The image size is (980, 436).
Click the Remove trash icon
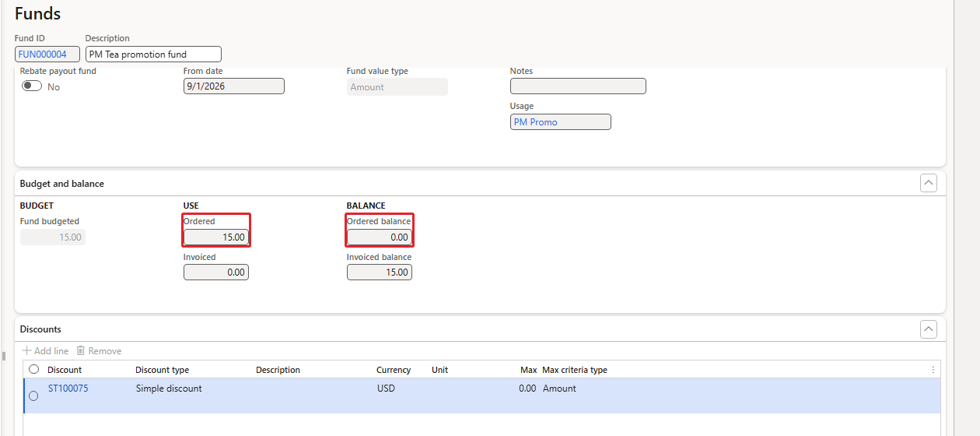80,351
